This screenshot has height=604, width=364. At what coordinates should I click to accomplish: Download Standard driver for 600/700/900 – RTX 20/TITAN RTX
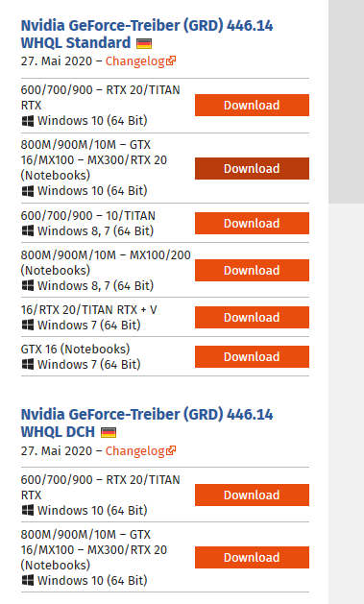[252, 106]
